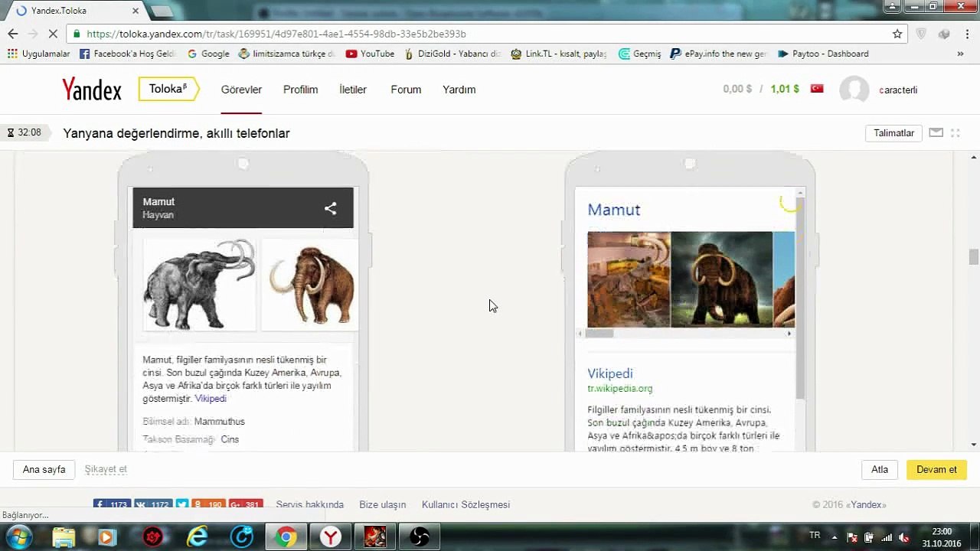The image size is (980, 551).
Task: Click the envelope message icon beside Talimatlar
Action: coord(936,132)
